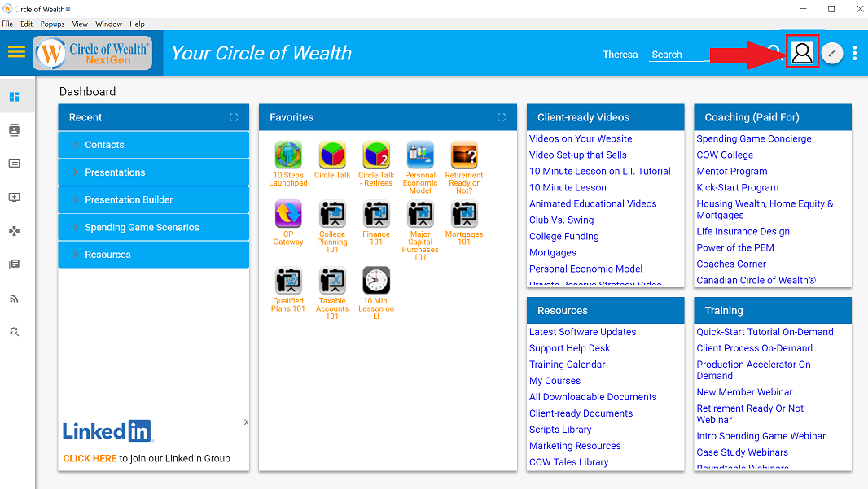Open Qualified Plans 101 favorite
The height and width of the screenshot is (489, 868).
(x=288, y=290)
